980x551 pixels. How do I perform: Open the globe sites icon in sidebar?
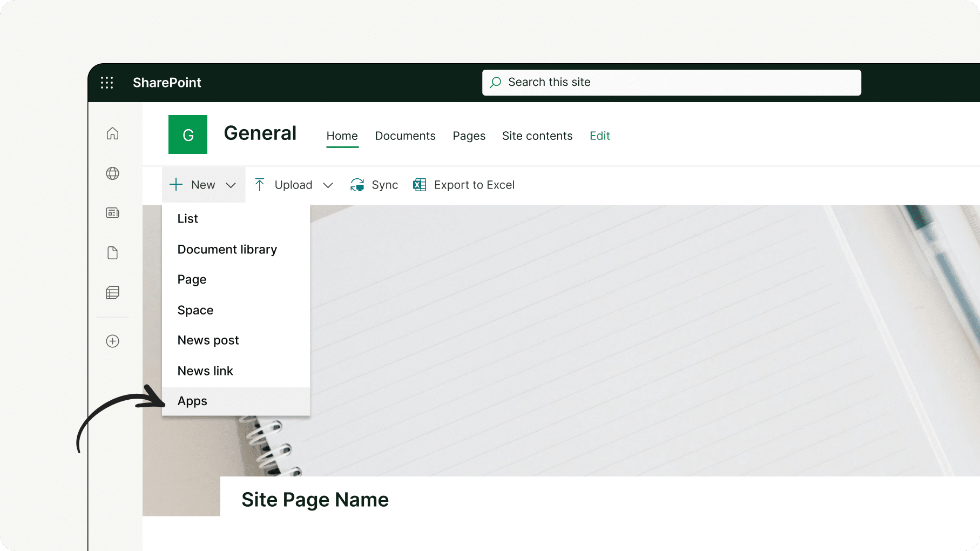[112, 173]
